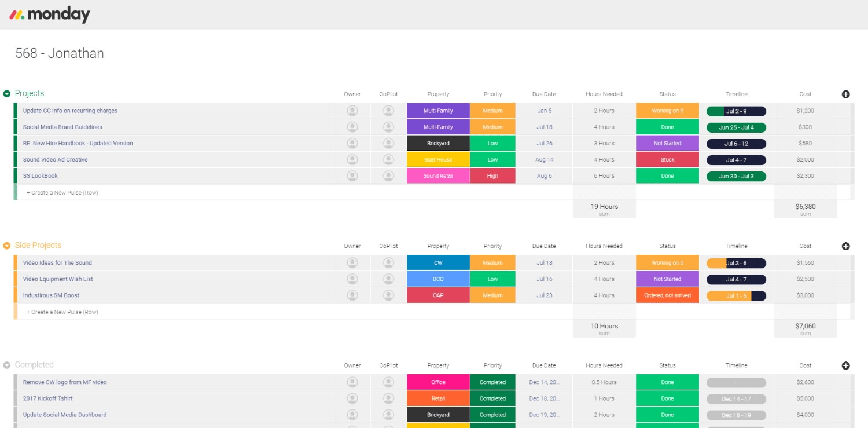Add column to Side Projects group

(845, 246)
